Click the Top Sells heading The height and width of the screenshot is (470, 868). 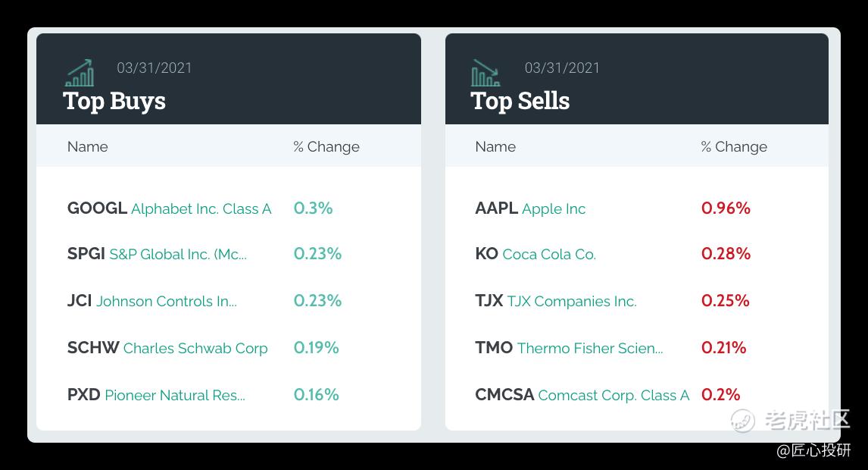(520, 102)
